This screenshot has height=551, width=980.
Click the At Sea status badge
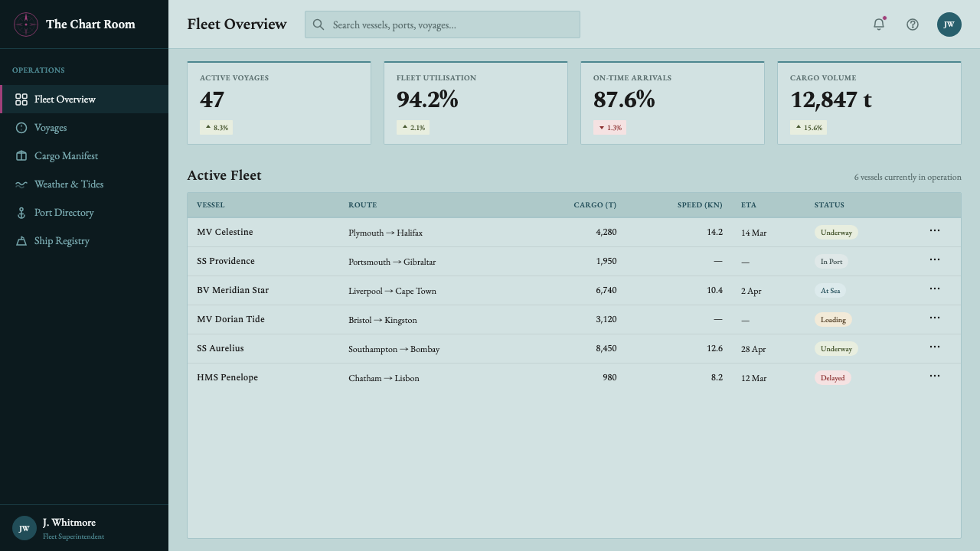(x=830, y=291)
